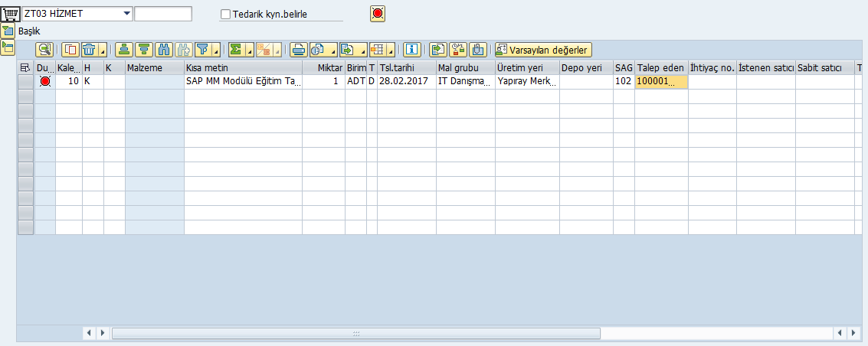Click the delivery date cell 28.02.2017
The height and width of the screenshot is (346, 868).
pyautogui.click(x=407, y=82)
